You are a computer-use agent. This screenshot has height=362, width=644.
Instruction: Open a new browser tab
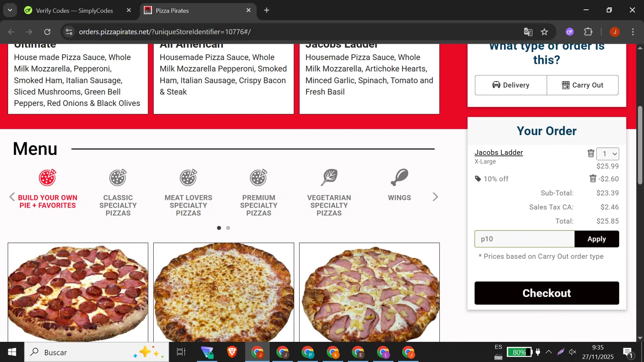[x=267, y=10]
